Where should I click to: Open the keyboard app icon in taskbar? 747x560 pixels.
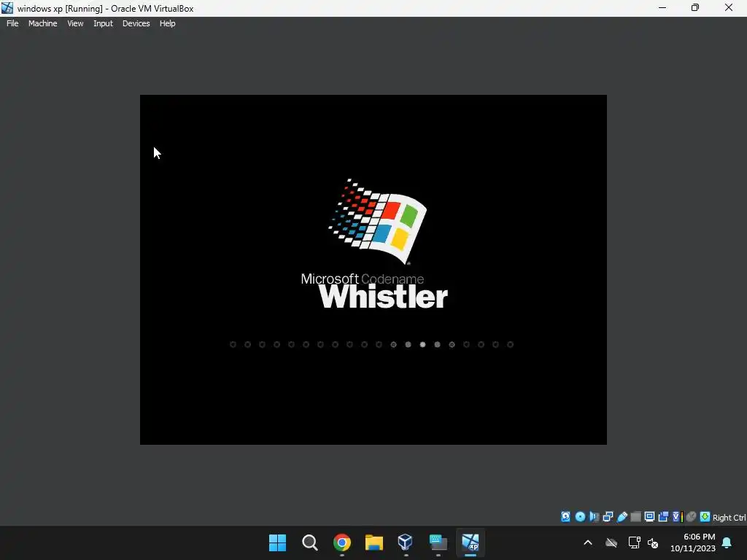click(x=438, y=542)
